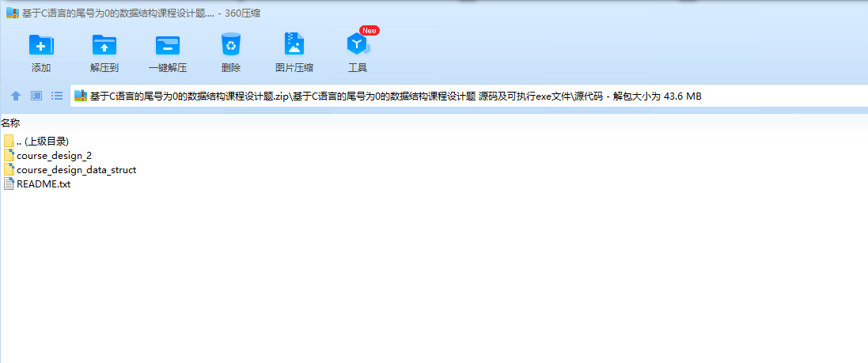Screen dimensions: 868x363
Task: Click the 删除 text label
Action: 231,68
